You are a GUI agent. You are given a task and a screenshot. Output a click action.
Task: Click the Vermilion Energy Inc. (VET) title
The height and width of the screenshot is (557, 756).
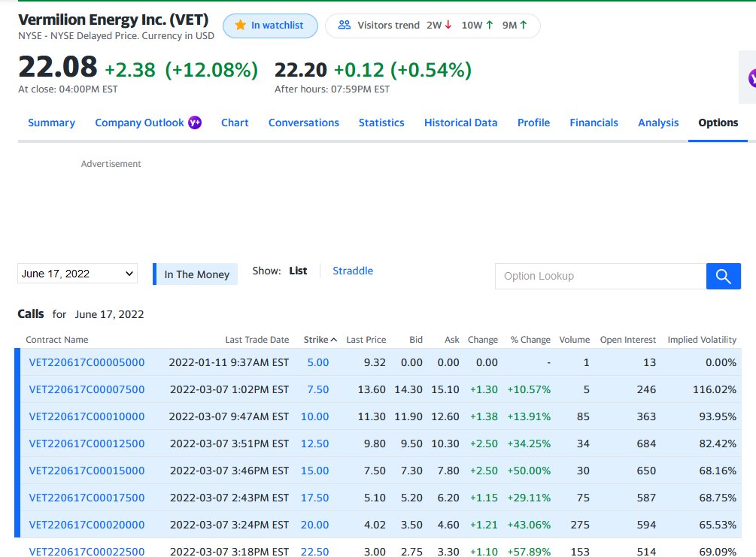pos(114,20)
